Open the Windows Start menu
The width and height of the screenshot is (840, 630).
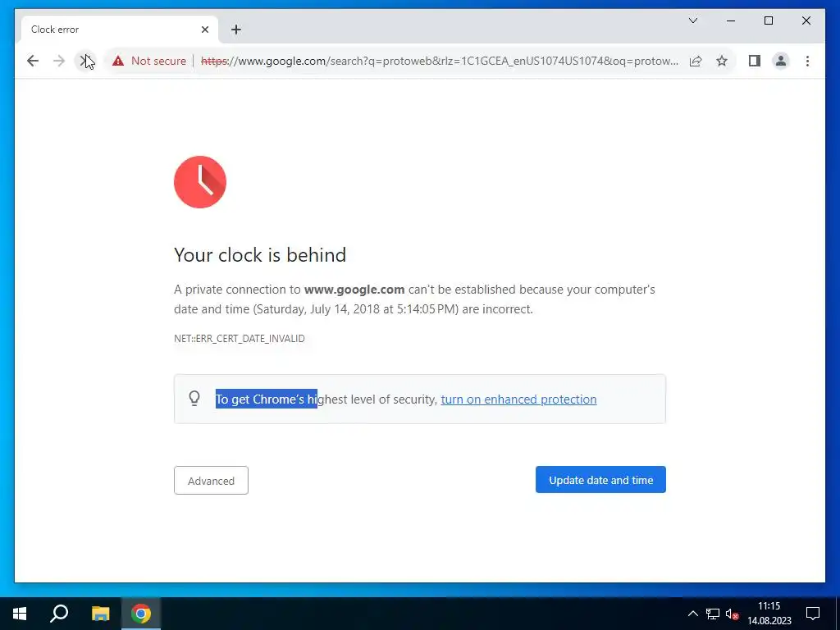point(20,614)
